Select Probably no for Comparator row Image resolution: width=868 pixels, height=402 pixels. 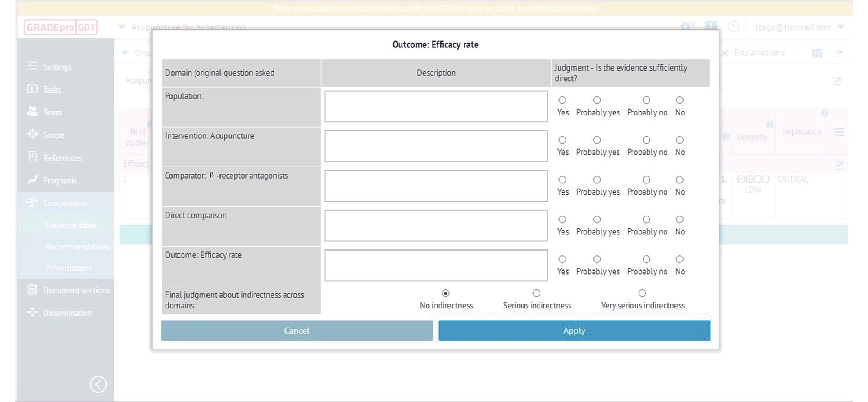[x=646, y=179]
